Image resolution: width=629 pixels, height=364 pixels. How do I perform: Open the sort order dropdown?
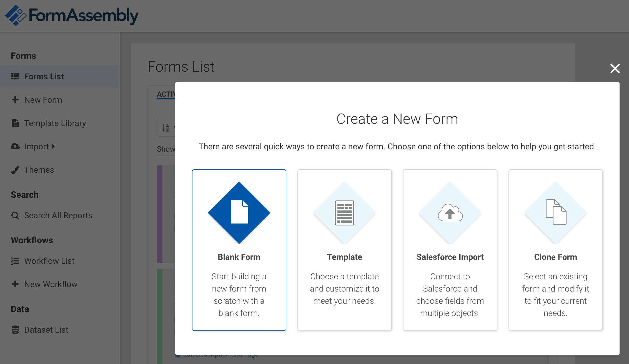(166, 128)
